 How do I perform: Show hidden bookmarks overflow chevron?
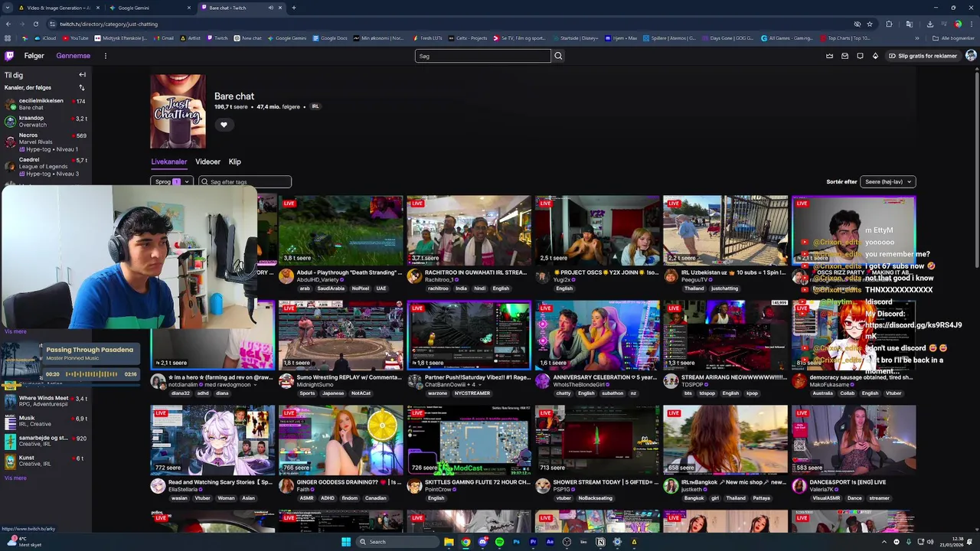coord(917,38)
